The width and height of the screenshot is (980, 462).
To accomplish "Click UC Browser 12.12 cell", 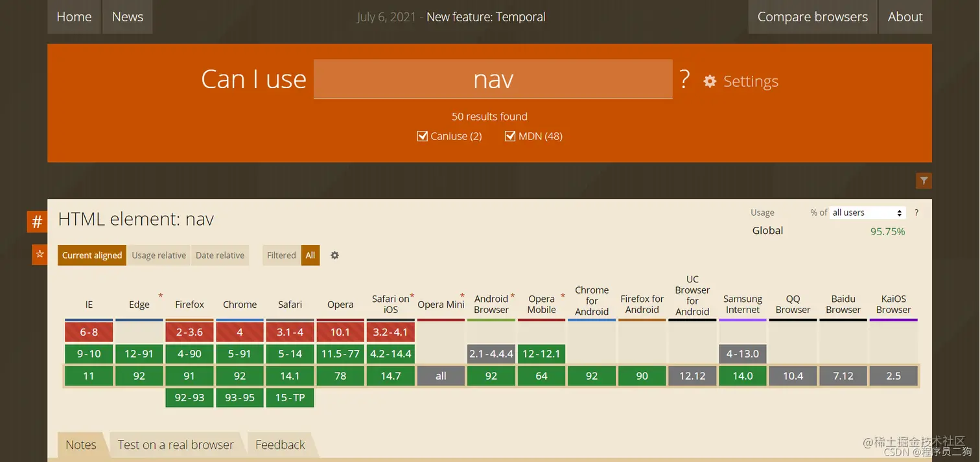I will [x=692, y=376].
